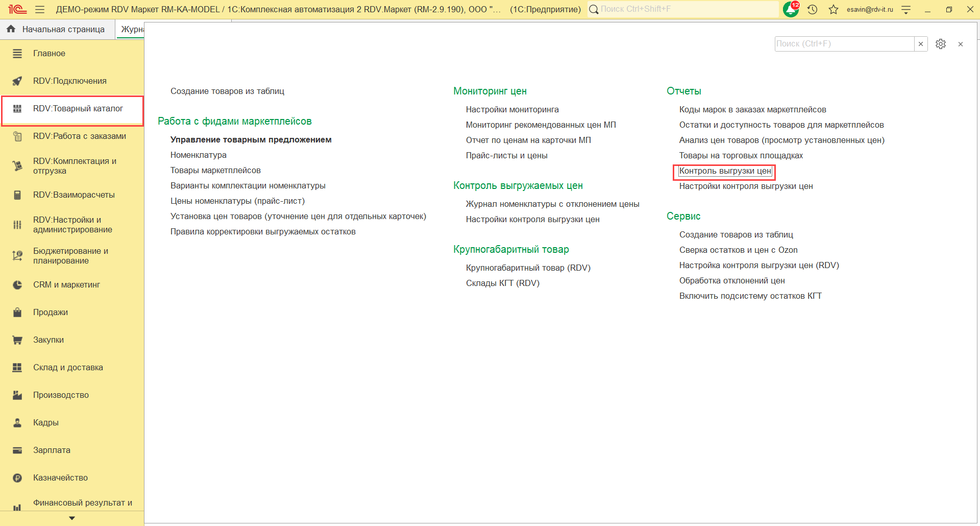Open menu settings gear icon
The height and width of the screenshot is (526, 980).
coord(941,44)
